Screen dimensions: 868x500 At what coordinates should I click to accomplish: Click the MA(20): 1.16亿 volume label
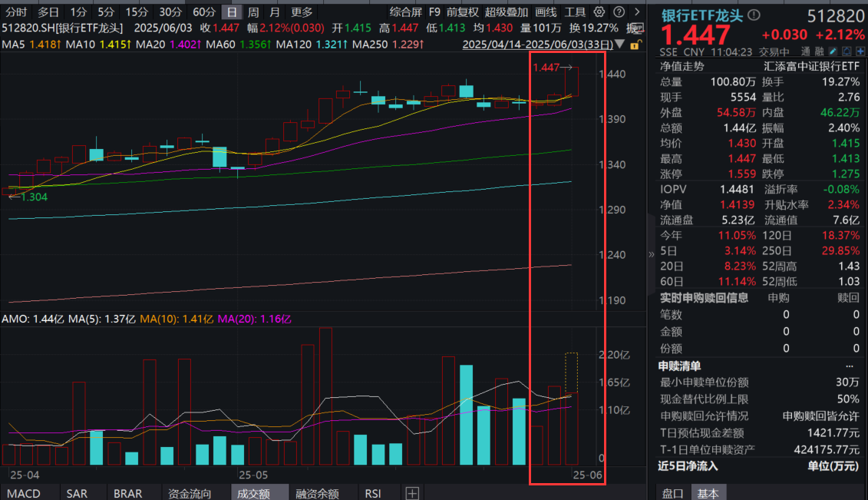(254, 319)
